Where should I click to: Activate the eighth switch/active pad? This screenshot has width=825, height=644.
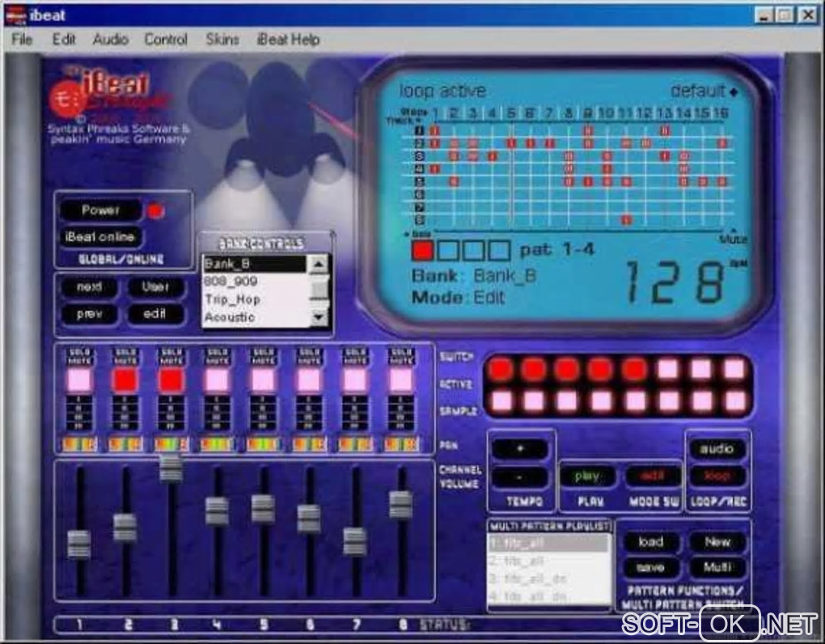734,370
